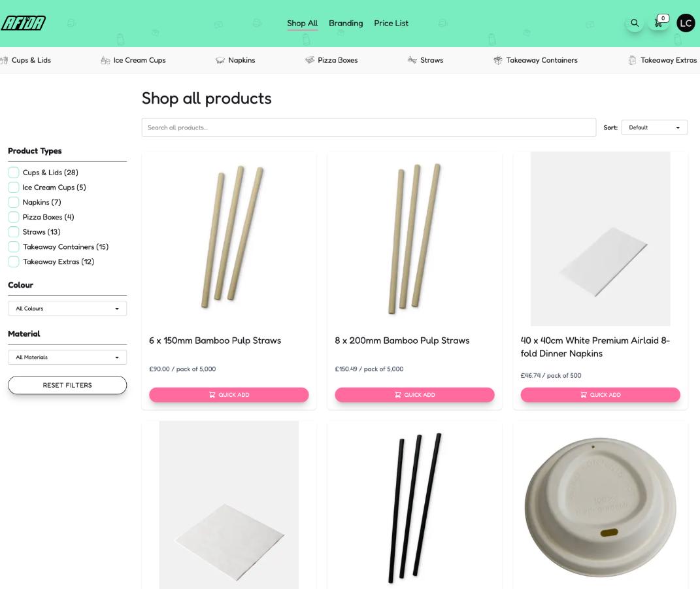Open the Sort Default dropdown

654,127
